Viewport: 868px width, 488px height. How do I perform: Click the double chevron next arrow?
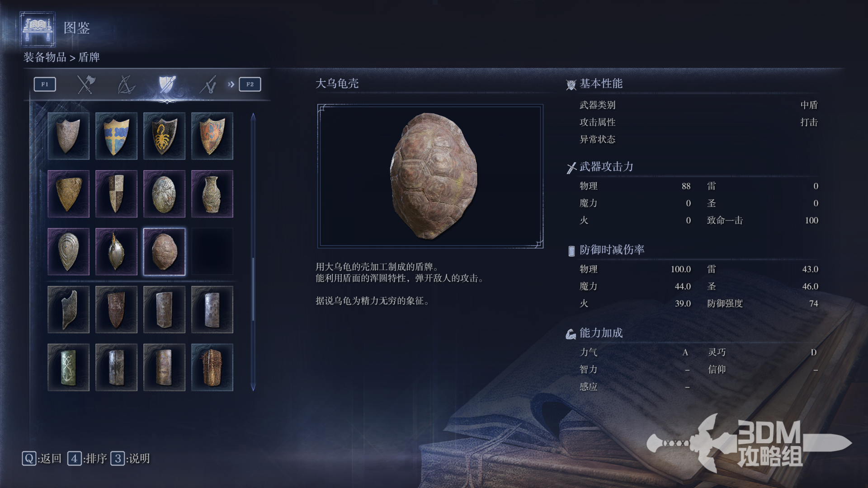231,84
